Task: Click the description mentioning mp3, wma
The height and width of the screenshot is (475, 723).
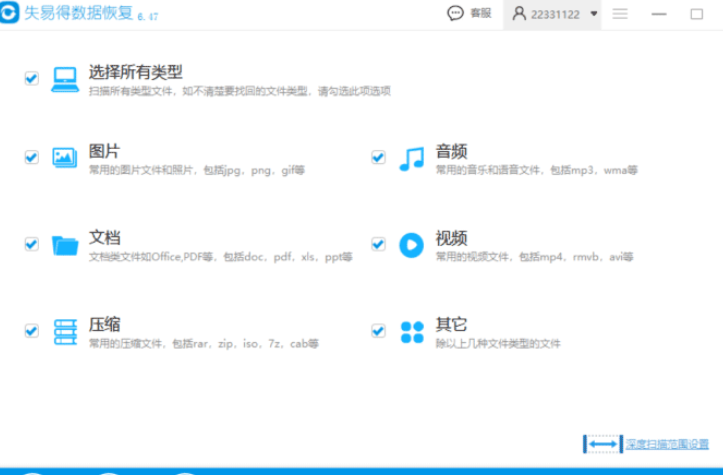Action: [x=537, y=170]
